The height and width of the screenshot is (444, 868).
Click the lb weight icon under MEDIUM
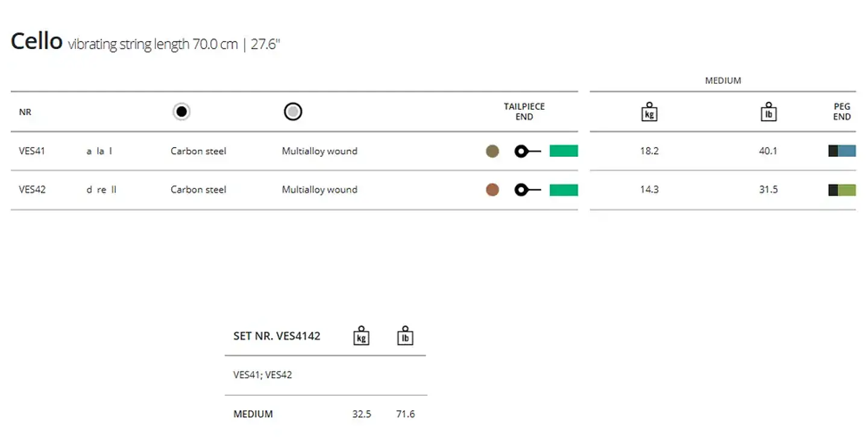[x=769, y=112]
